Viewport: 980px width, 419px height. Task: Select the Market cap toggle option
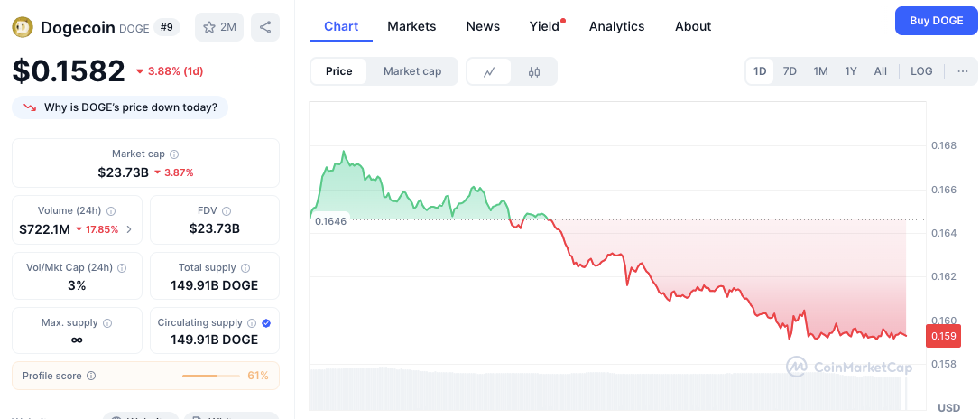(412, 71)
